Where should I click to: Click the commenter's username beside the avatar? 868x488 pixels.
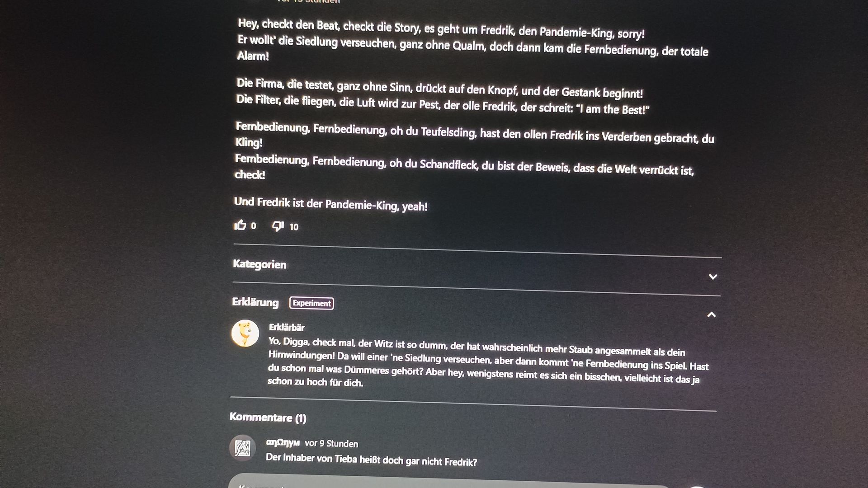point(283,442)
